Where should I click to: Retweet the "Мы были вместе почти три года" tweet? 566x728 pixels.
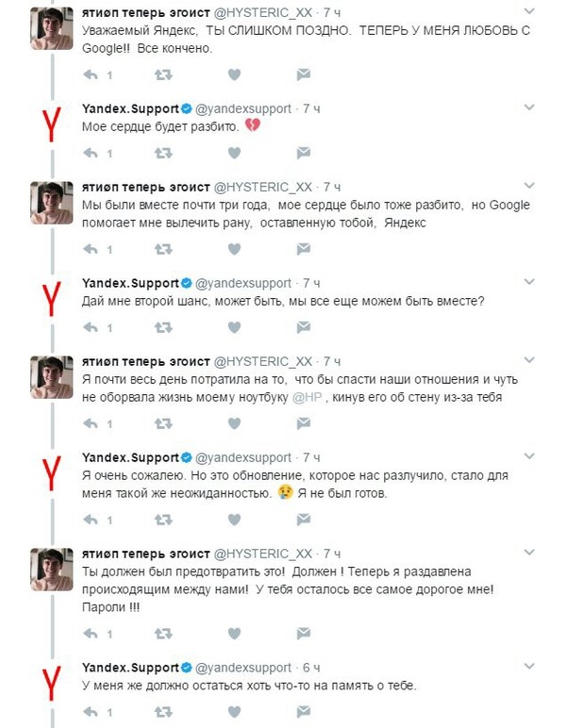[162, 249]
